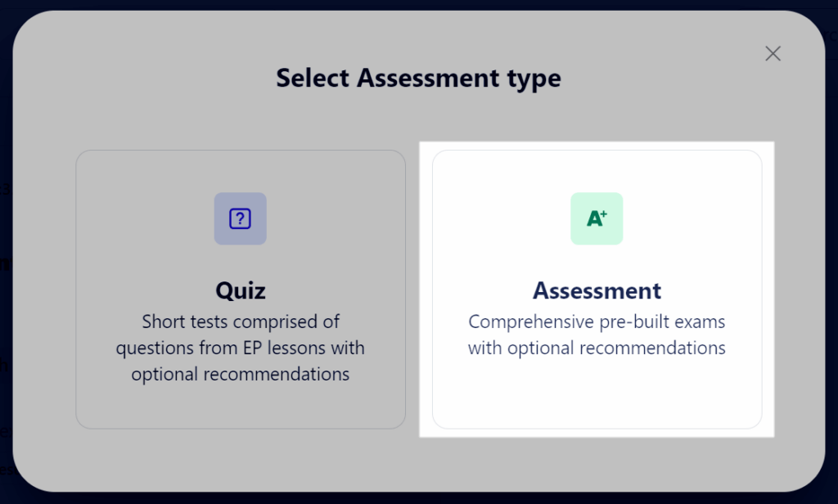
Task: Click the green A+ Assessment icon
Action: click(597, 218)
